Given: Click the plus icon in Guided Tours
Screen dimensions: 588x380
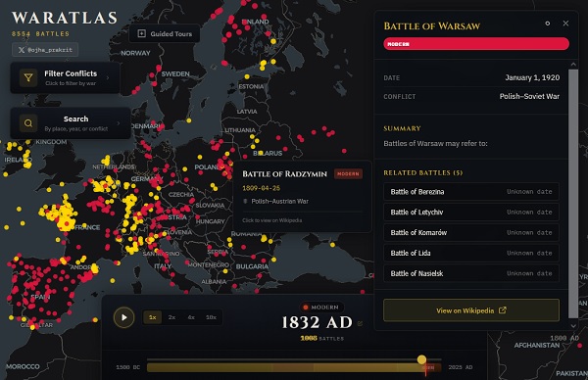Looking at the screenshot, I should (x=141, y=33).
